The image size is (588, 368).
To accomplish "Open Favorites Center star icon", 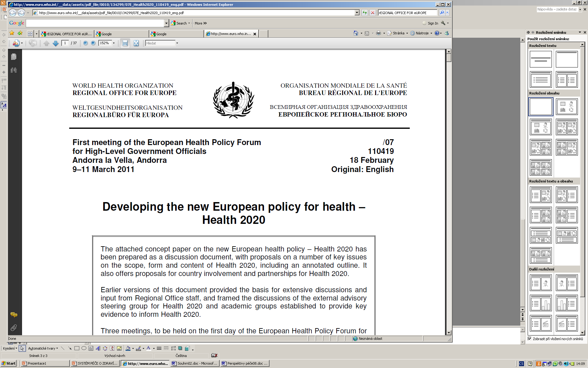I will click(x=12, y=33).
